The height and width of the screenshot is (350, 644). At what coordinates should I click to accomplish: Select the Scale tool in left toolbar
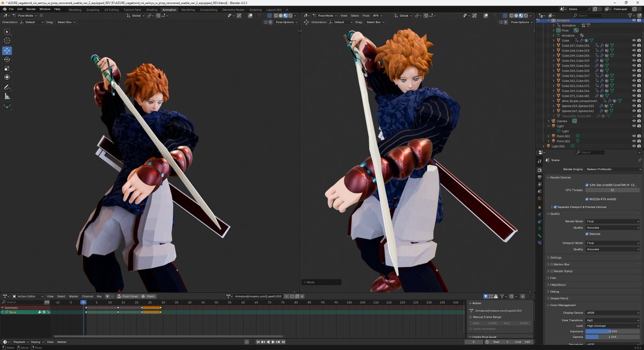(7, 69)
